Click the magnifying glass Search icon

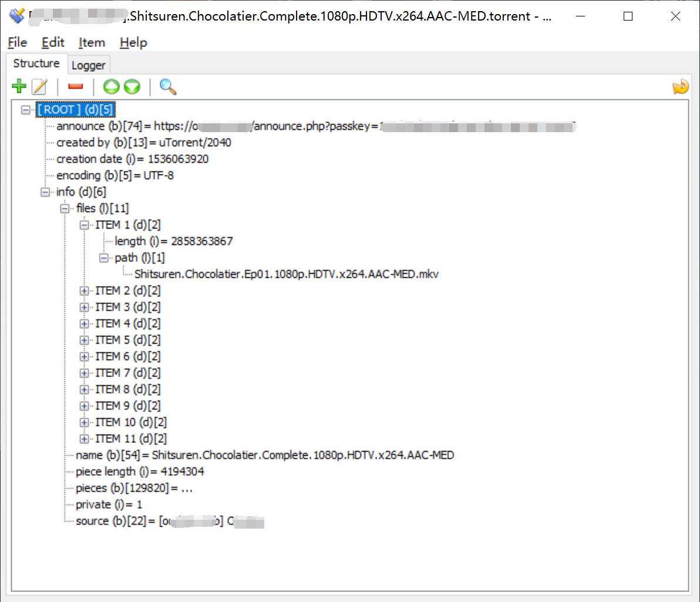tap(168, 87)
